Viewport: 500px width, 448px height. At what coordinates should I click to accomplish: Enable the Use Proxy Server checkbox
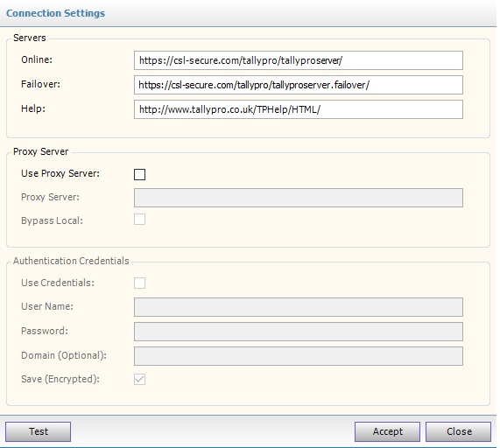tap(140, 174)
